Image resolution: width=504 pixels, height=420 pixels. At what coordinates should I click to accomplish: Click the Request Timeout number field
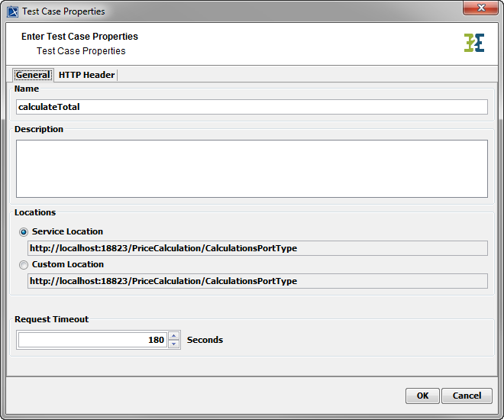click(x=92, y=340)
